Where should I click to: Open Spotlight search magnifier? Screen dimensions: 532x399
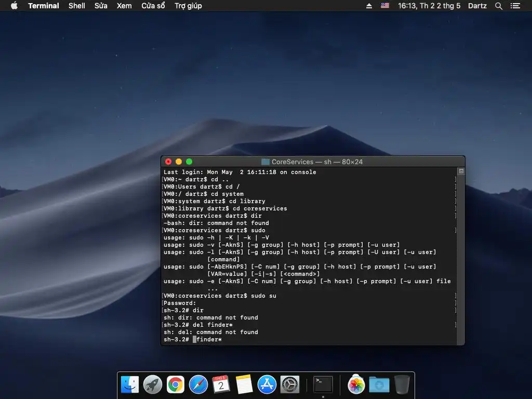coord(498,6)
